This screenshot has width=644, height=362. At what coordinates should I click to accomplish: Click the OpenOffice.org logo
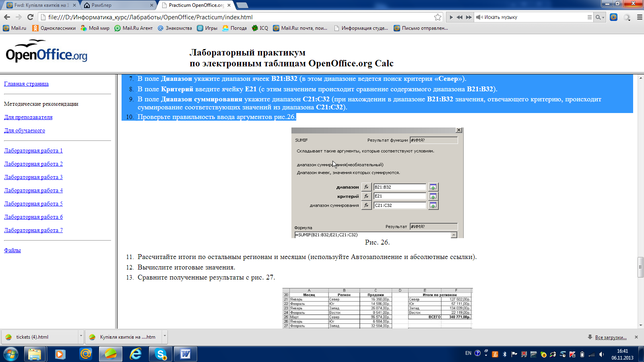[x=46, y=51]
